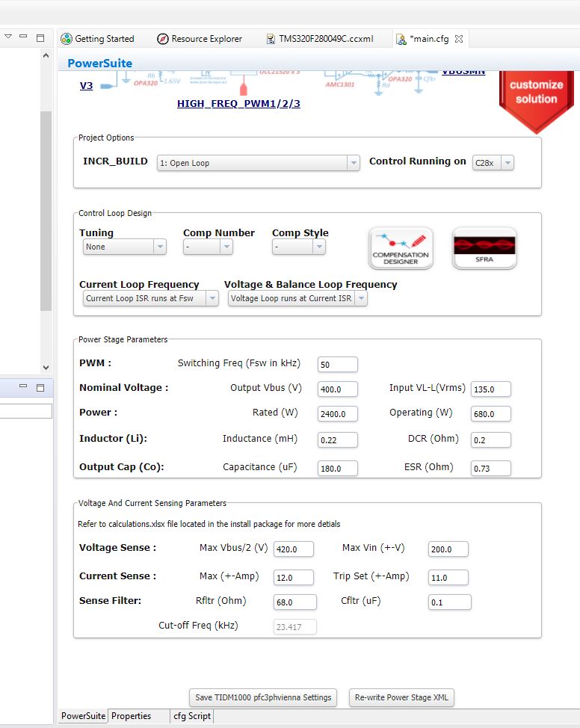
Task: Minimize the upper left panel
Action: click(23, 36)
